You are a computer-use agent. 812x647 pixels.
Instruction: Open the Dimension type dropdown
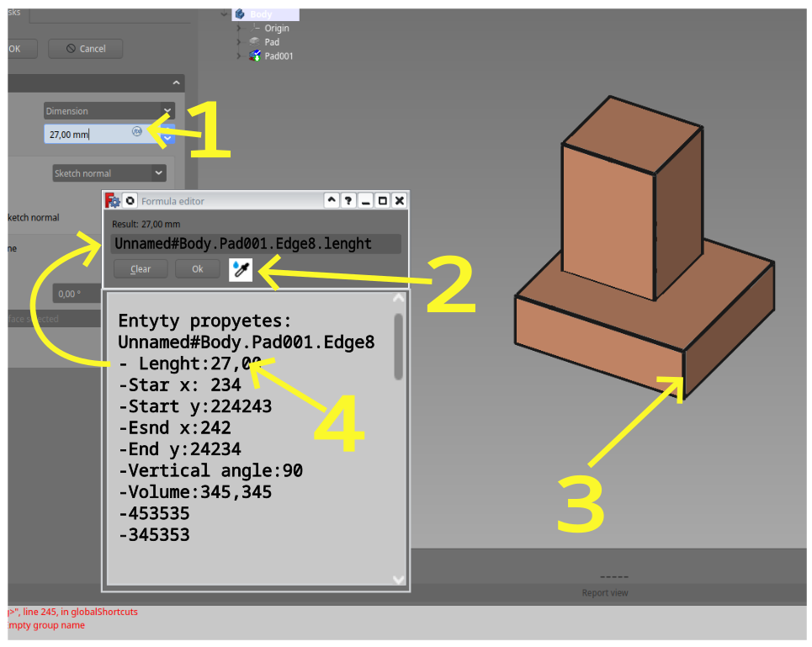[109, 111]
